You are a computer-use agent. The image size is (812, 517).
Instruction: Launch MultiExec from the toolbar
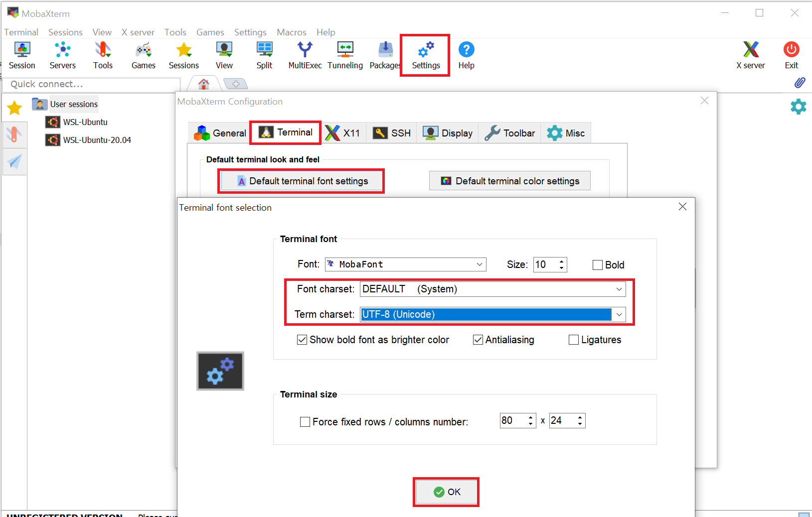(305, 55)
